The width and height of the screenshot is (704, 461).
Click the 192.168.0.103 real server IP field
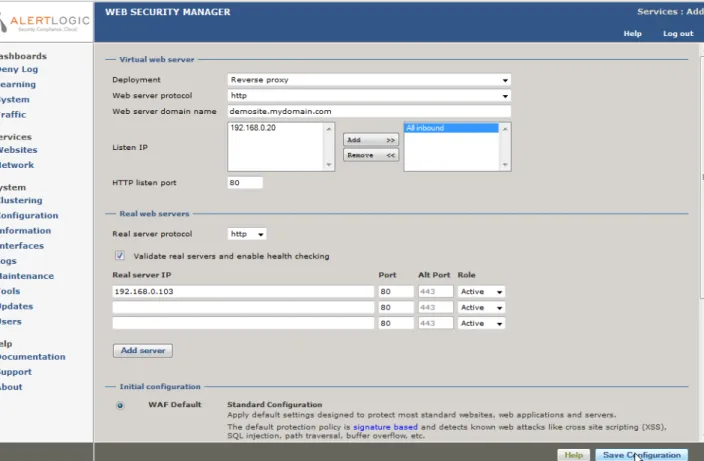point(243,292)
